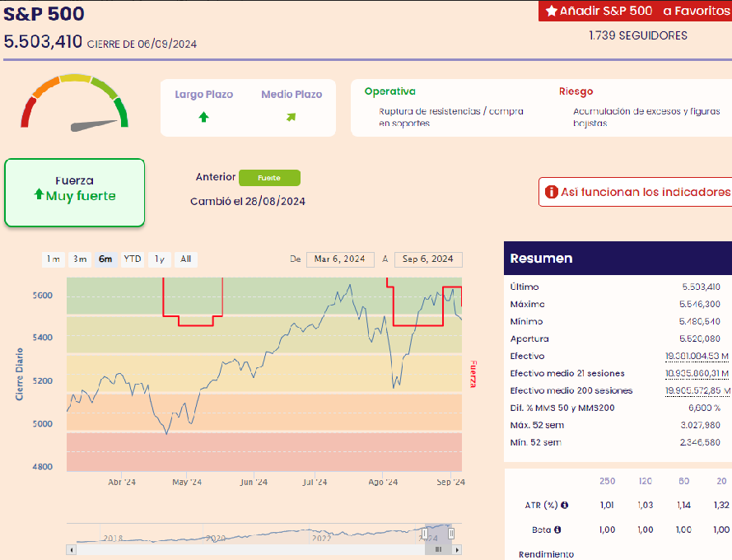Screen dimensions: 732x560
Task: Click the Cambió el 28/08/2024 text
Action: coord(247,201)
